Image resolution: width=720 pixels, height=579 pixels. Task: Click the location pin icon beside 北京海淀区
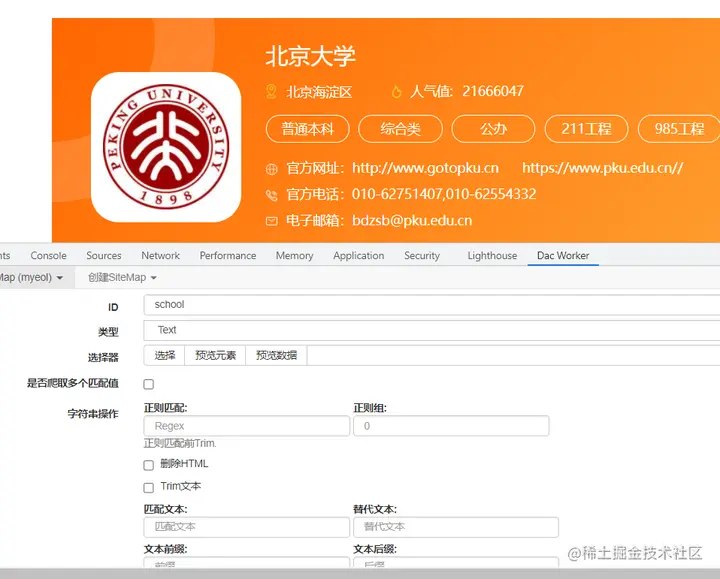click(x=271, y=91)
